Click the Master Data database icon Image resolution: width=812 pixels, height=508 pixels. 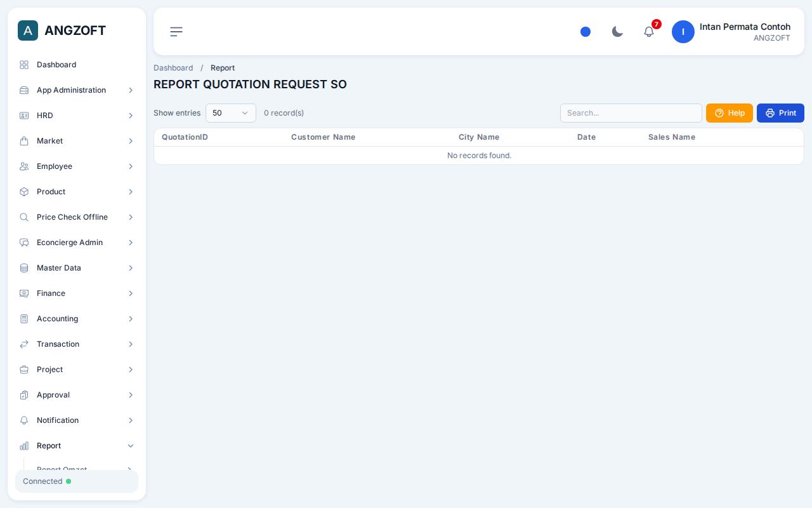[x=24, y=268]
